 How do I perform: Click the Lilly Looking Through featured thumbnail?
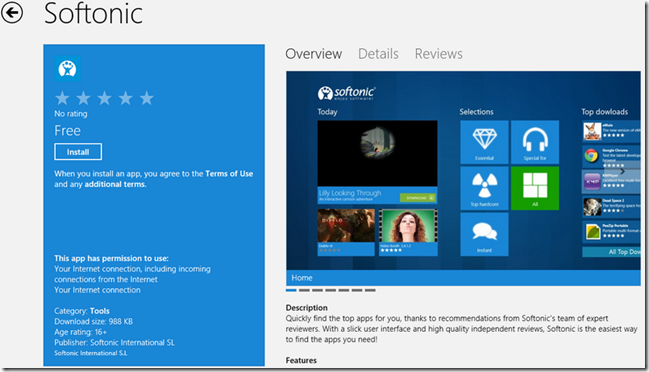pyautogui.click(x=377, y=154)
